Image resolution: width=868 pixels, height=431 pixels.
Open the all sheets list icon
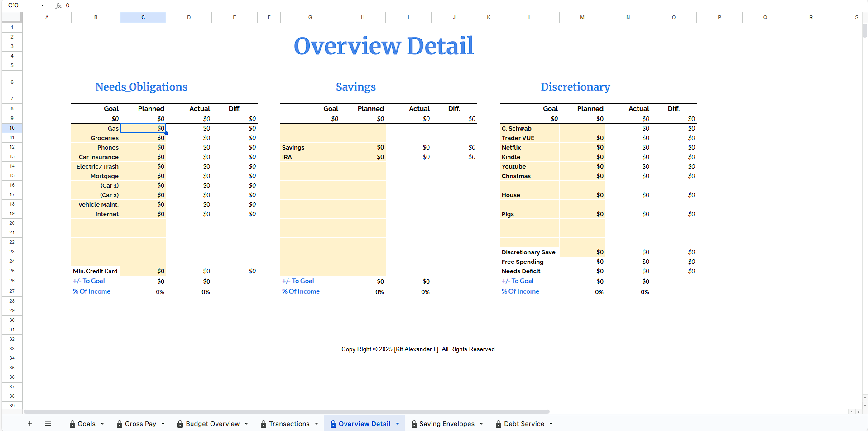(48, 424)
